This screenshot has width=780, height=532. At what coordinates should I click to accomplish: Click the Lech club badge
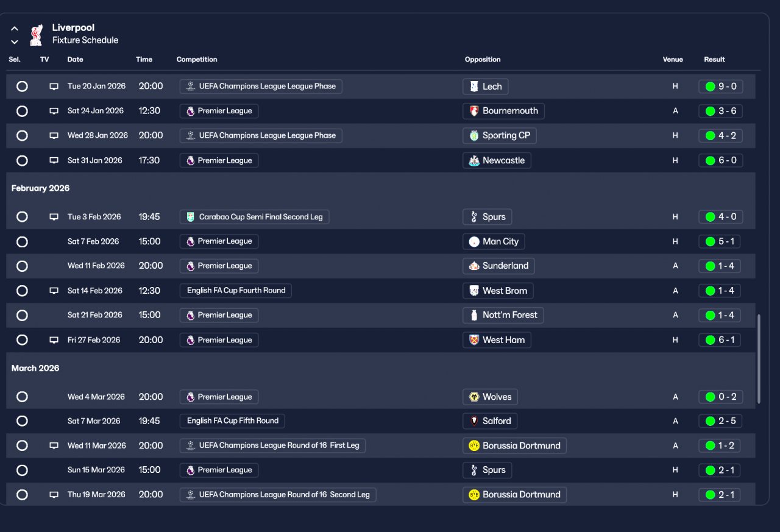474,87
